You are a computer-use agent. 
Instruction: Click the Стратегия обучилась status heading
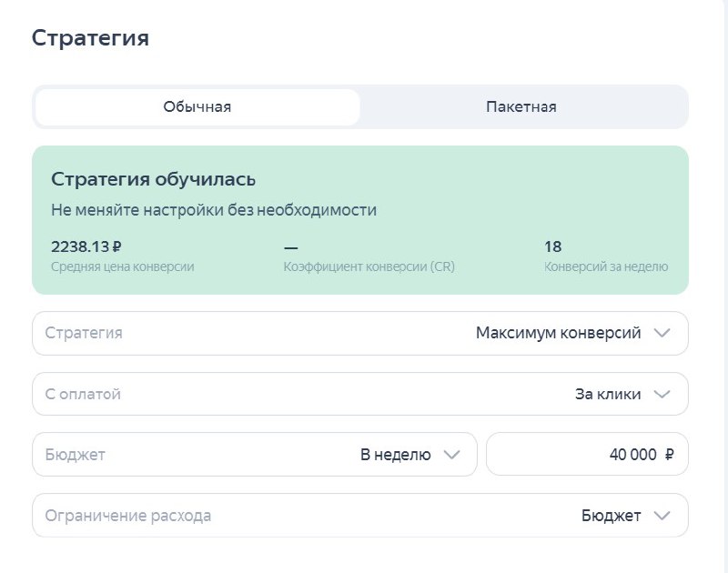pos(153,179)
